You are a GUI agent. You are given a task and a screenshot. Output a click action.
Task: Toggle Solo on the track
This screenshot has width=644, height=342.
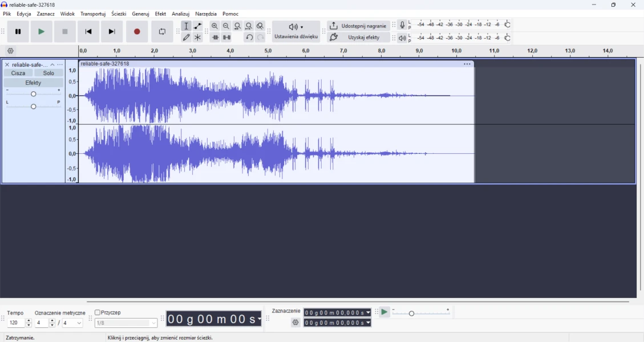click(x=48, y=74)
